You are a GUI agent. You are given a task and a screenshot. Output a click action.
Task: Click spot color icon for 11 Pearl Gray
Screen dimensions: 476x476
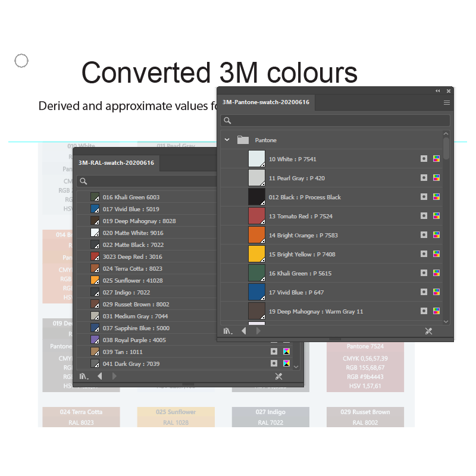[x=424, y=177]
